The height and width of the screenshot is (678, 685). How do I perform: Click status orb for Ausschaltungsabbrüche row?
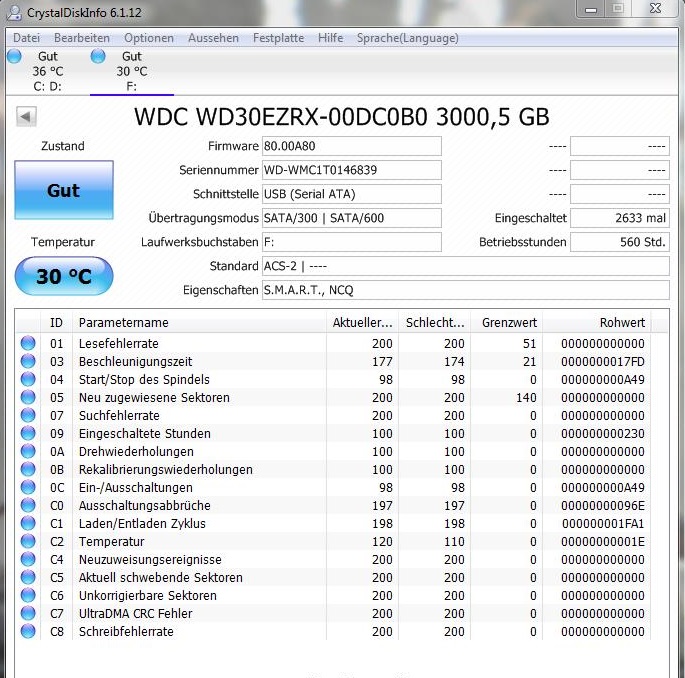pos(28,505)
